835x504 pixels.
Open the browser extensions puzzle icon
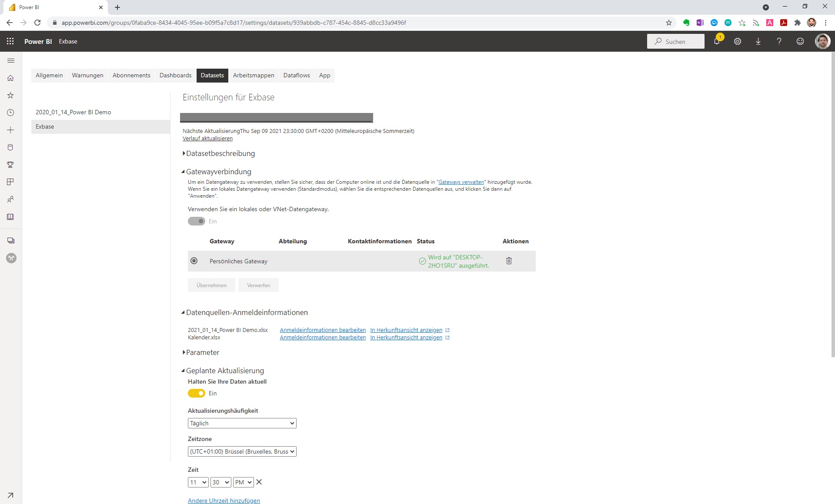(x=798, y=23)
